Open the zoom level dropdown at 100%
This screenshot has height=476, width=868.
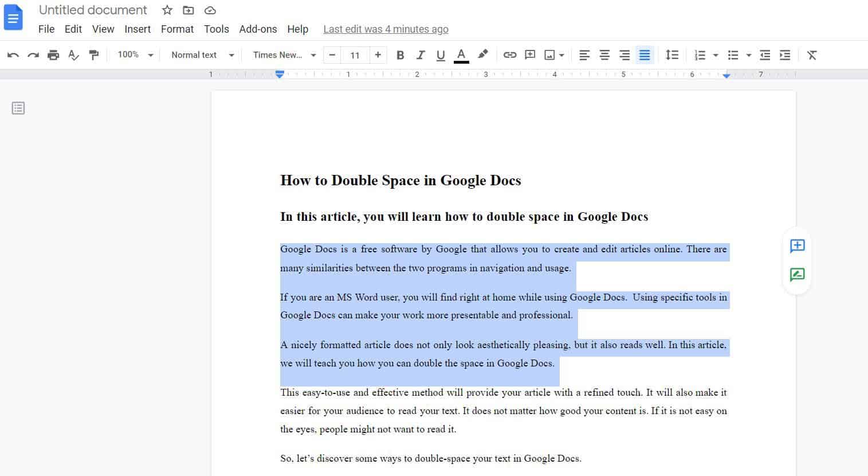pos(135,55)
